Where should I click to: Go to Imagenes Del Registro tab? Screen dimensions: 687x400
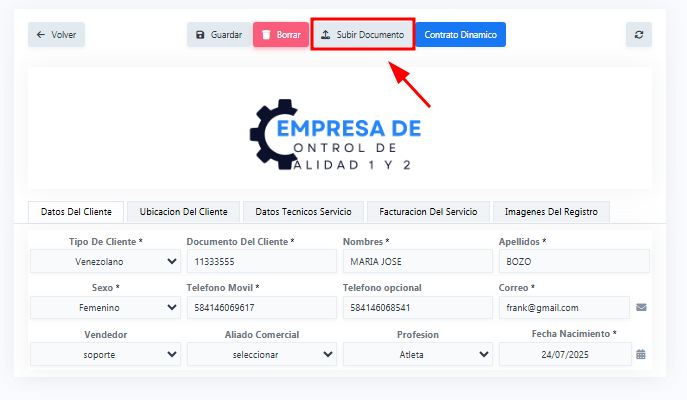pos(551,212)
